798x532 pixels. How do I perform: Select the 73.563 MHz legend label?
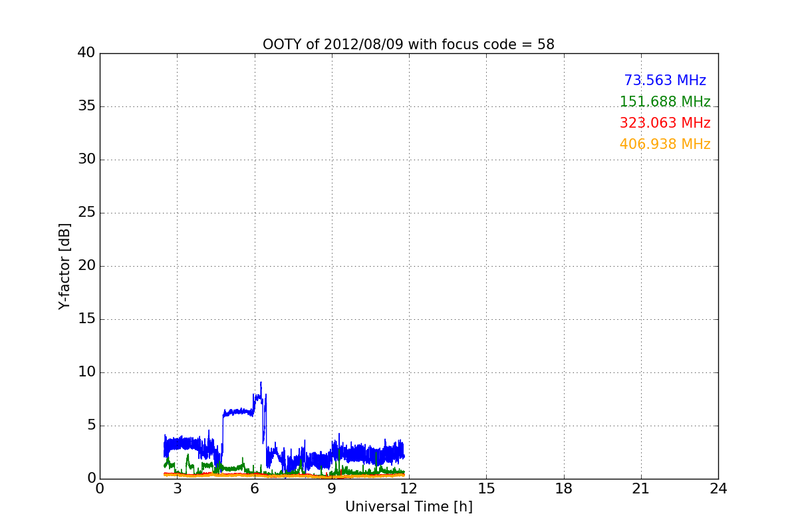coord(665,80)
